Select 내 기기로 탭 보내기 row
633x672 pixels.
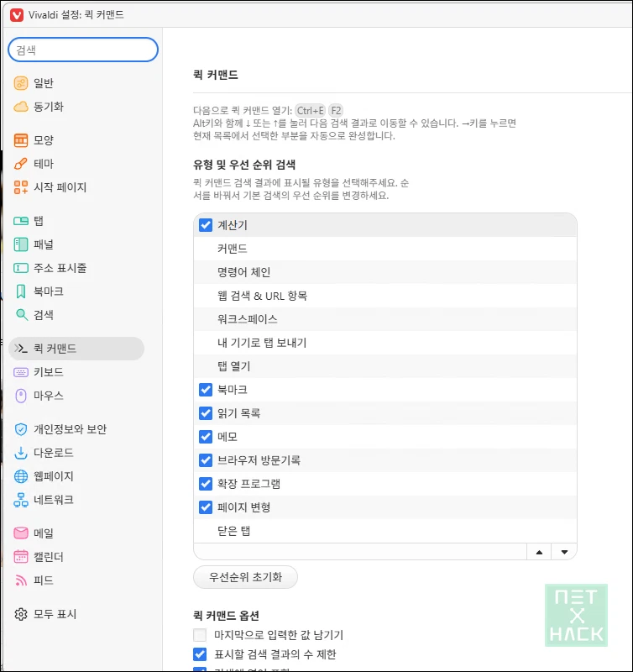(x=385, y=343)
